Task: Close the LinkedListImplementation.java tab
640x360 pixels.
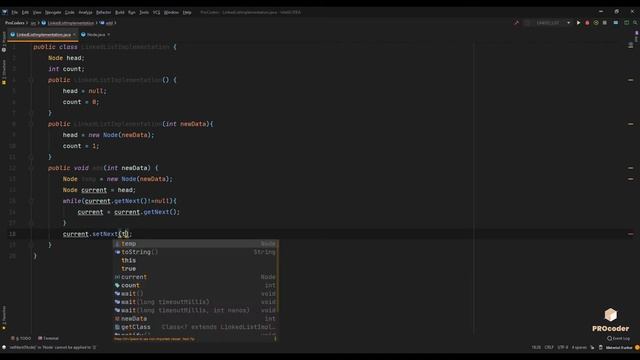Action: coord(74,35)
